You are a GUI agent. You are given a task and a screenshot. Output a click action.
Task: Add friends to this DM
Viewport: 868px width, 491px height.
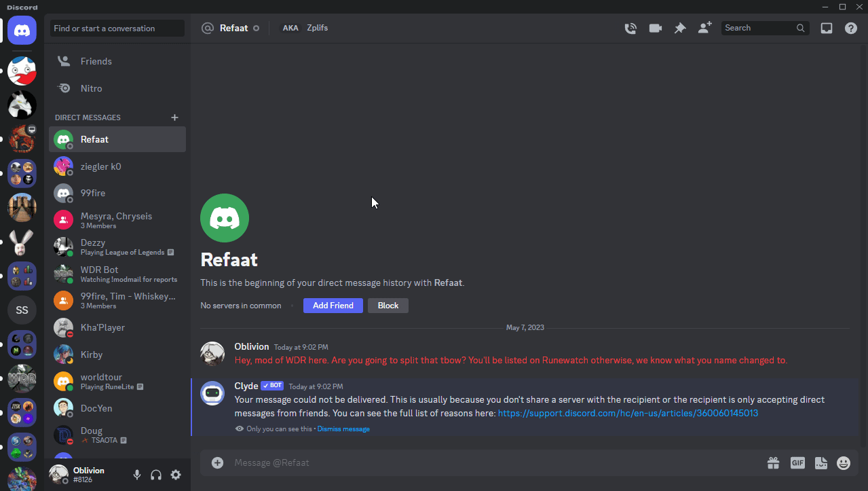coord(704,29)
